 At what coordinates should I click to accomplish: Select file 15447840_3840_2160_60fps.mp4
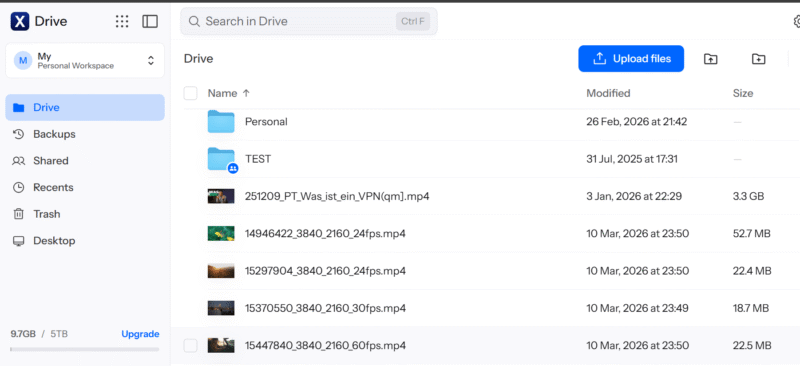click(326, 346)
